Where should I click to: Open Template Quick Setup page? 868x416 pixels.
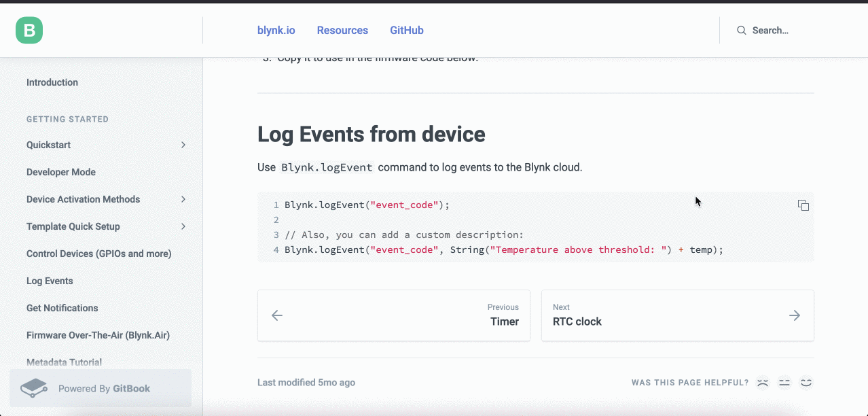tap(73, 226)
